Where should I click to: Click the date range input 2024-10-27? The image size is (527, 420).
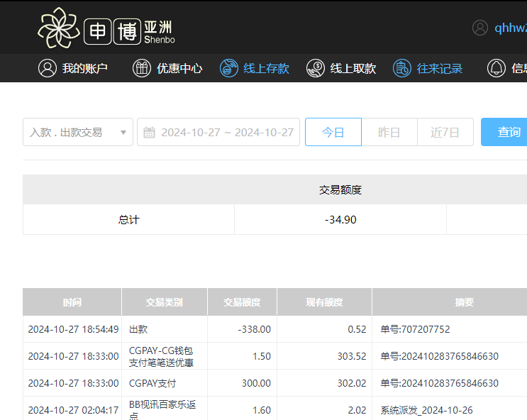coord(227,133)
